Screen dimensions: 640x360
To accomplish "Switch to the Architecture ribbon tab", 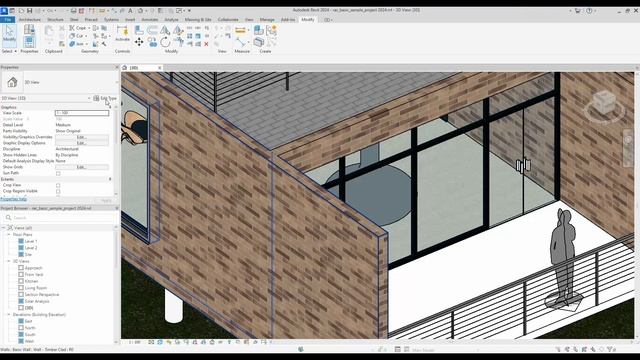I will pos(30,20).
